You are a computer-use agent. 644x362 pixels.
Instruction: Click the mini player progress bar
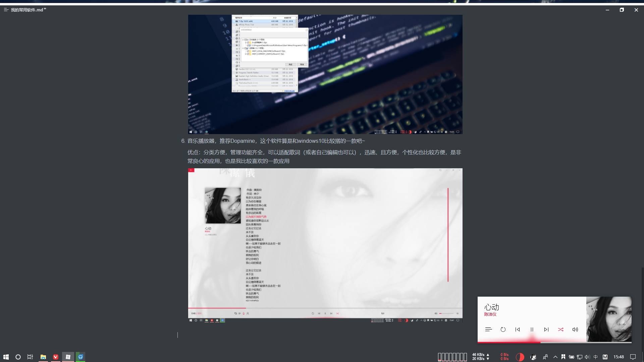tap(554, 342)
